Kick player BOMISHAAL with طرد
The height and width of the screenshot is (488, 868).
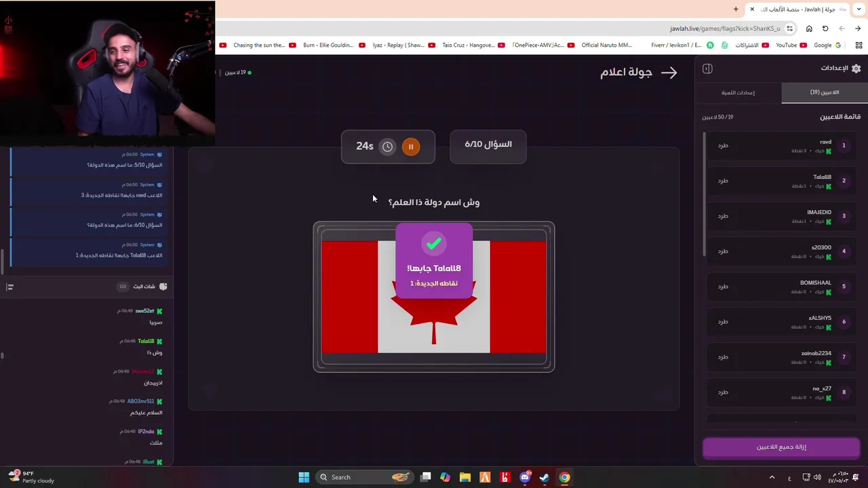723,287
